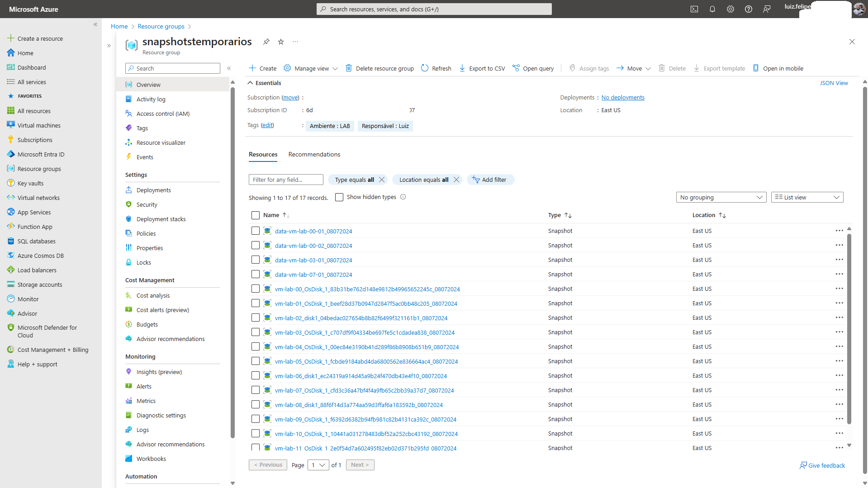
Task: Switch to the Recommendations tab
Action: [314, 154]
